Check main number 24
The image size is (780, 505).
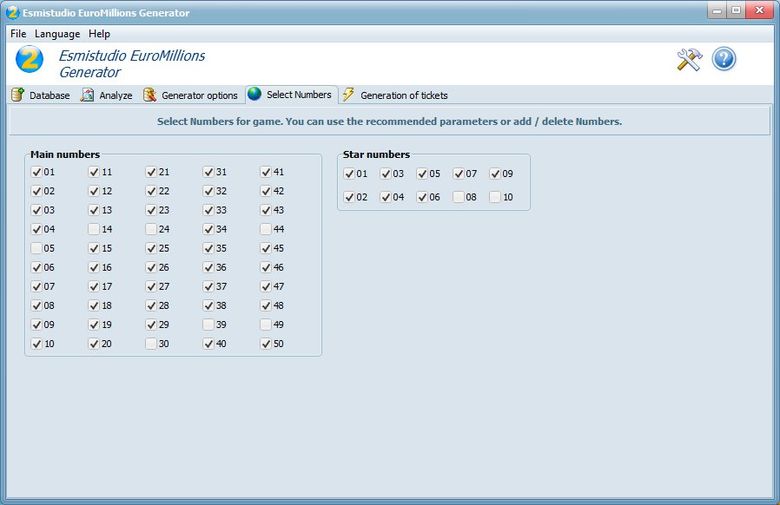pyautogui.click(x=151, y=229)
